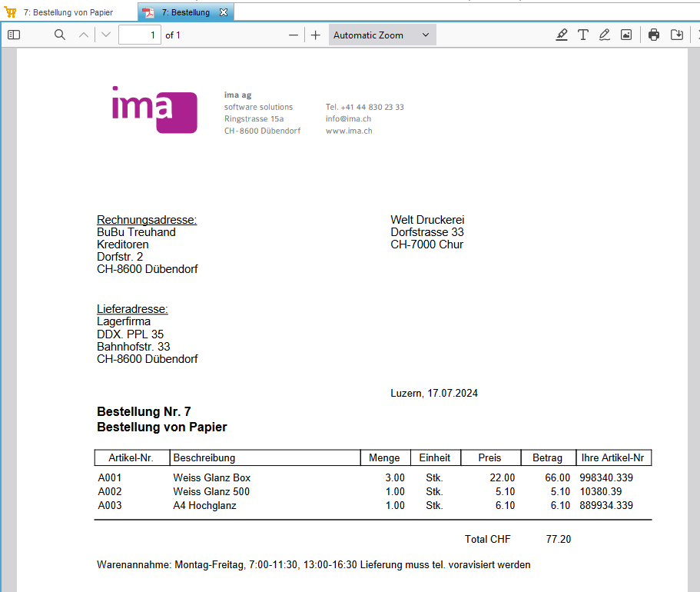Click the 'Lieferadresse:' heading
Viewport: 700px width, 592px height.
[x=133, y=309]
